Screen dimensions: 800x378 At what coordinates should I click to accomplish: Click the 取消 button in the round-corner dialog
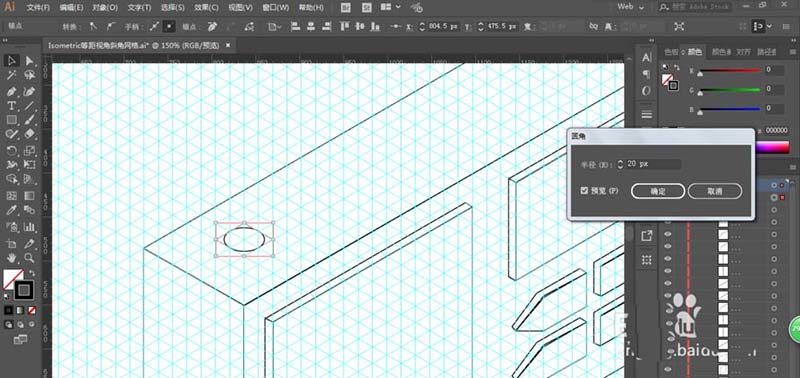tap(714, 191)
